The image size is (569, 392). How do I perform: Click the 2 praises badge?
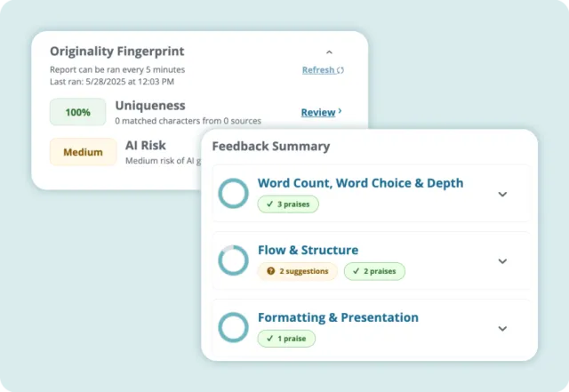[x=373, y=271]
